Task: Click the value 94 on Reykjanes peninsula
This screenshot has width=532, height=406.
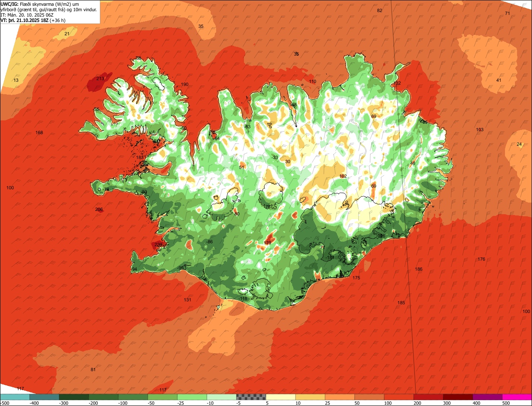Action: [x=134, y=269]
